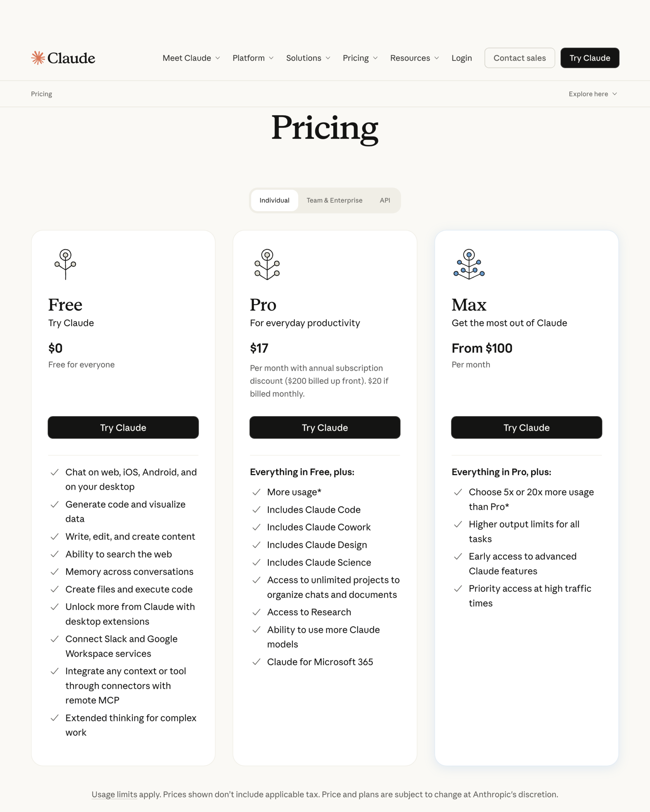Open the Usage limits link in footer note

tap(114, 794)
